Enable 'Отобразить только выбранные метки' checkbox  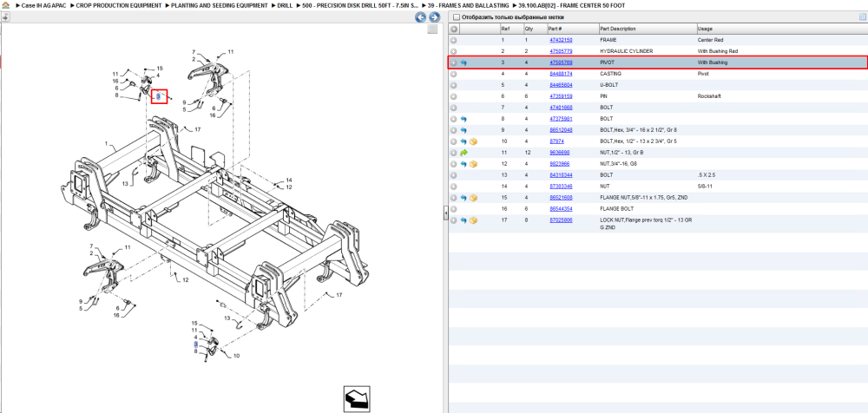pyautogui.click(x=457, y=17)
